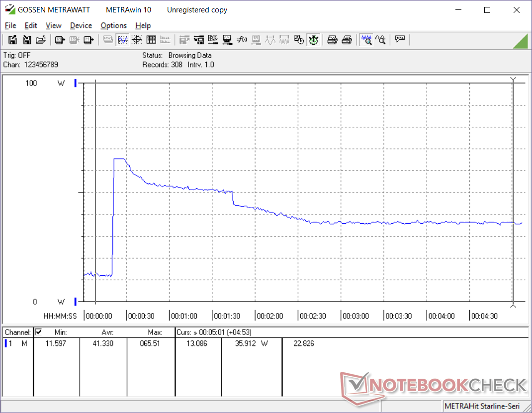Viewport: 532px width, 413px height.
Task: Switch to the XY crosshair plot icon
Action: [137, 40]
